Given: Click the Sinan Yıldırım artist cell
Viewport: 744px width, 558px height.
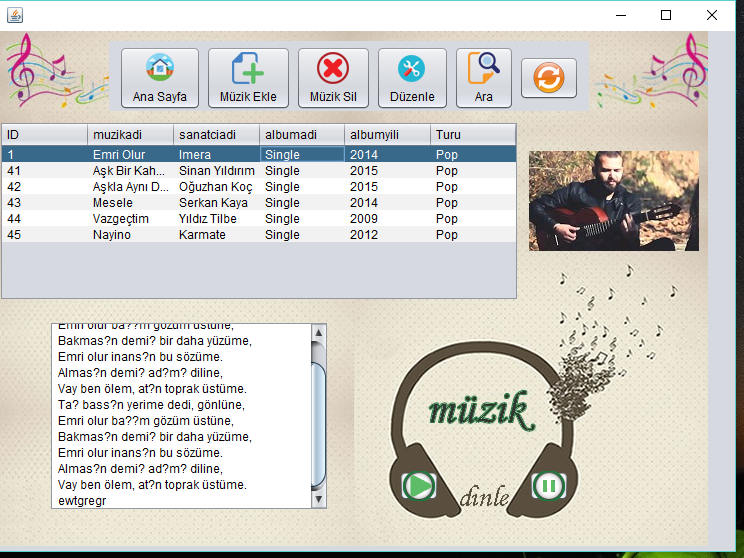Looking at the screenshot, I should [216, 170].
